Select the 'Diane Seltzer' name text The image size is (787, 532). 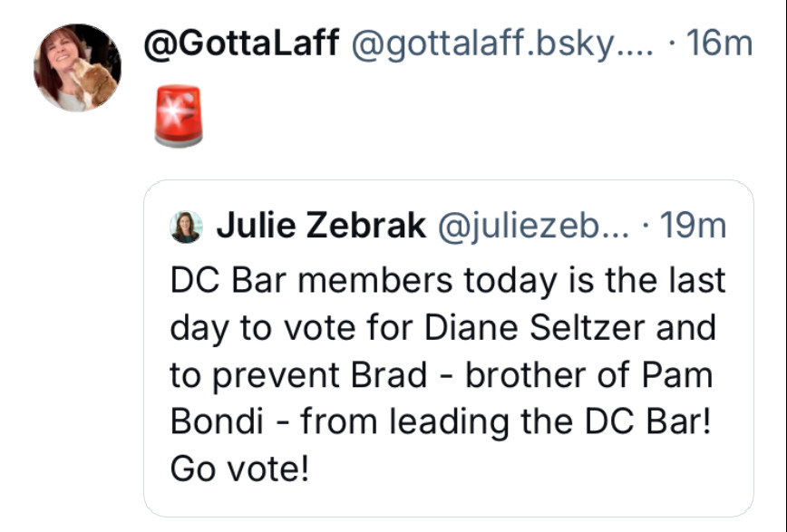click(x=534, y=328)
